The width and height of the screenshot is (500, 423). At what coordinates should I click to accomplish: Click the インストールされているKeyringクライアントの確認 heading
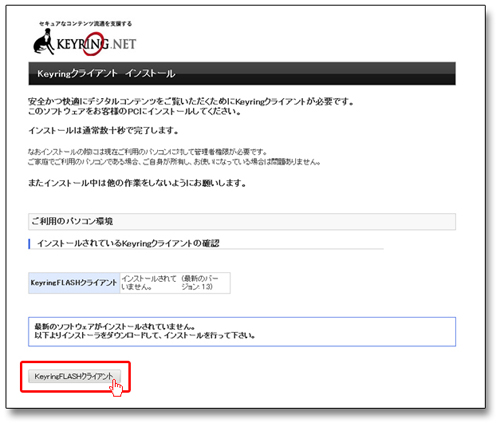click(x=128, y=243)
